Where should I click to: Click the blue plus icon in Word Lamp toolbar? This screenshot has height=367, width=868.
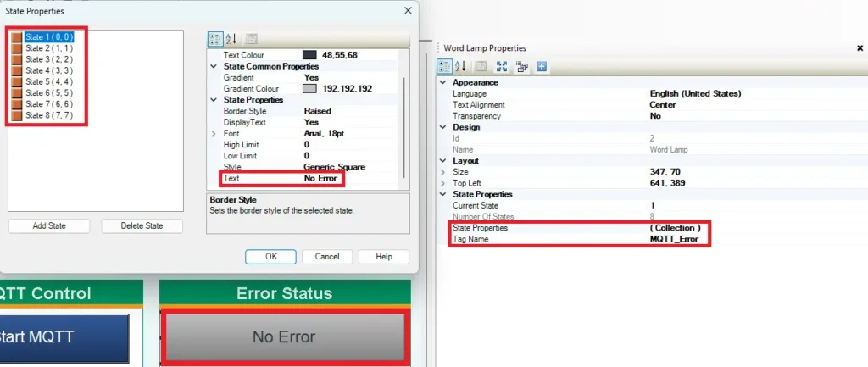pos(542,67)
